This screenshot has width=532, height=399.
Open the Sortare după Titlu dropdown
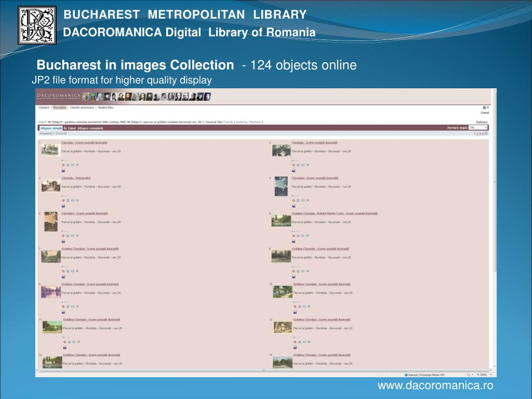coord(478,128)
